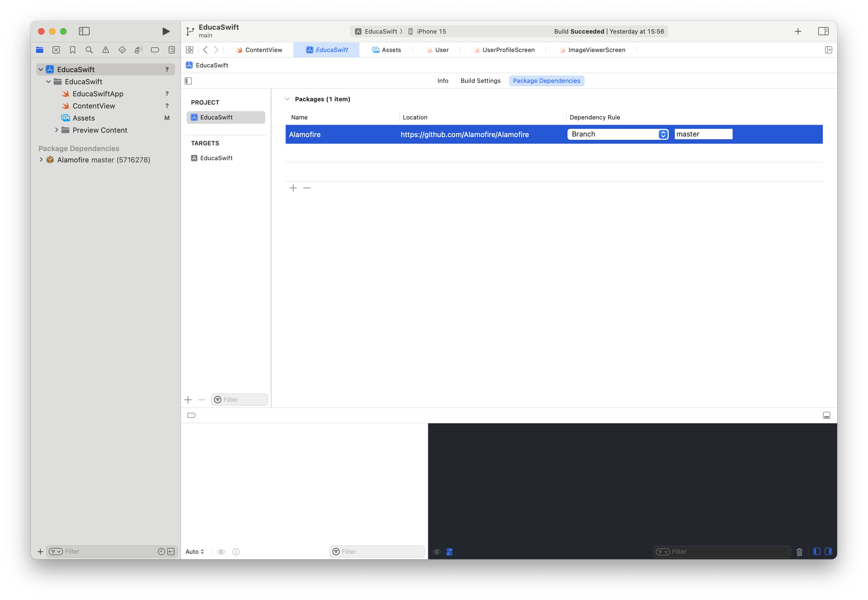Add a package dependency with plus
This screenshot has height=600, width=868.
[x=293, y=188]
